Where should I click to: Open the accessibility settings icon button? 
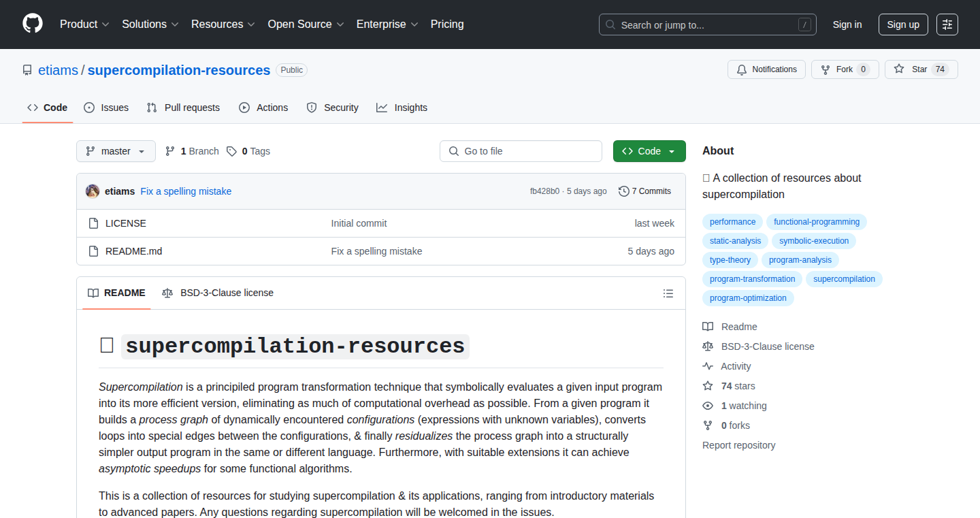click(947, 25)
